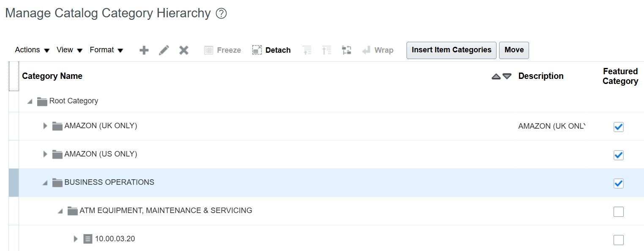Click the Delete (X) icon

(x=183, y=50)
